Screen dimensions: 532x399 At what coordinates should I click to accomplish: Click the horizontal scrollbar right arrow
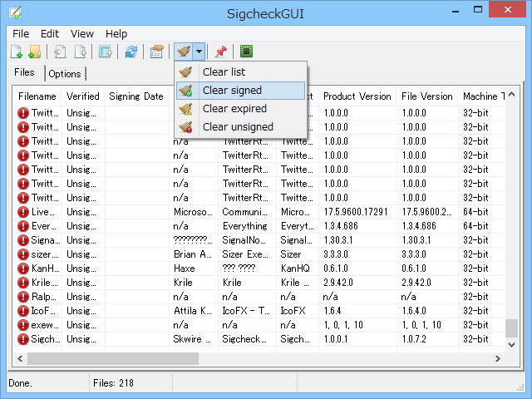[x=498, y=358]
